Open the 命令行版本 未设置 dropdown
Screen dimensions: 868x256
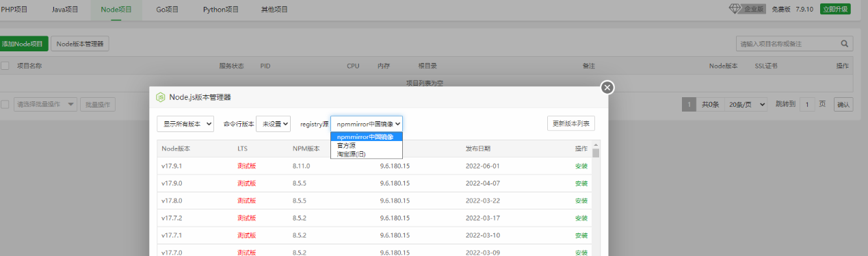pyautogui.click(x=274, y=124)
